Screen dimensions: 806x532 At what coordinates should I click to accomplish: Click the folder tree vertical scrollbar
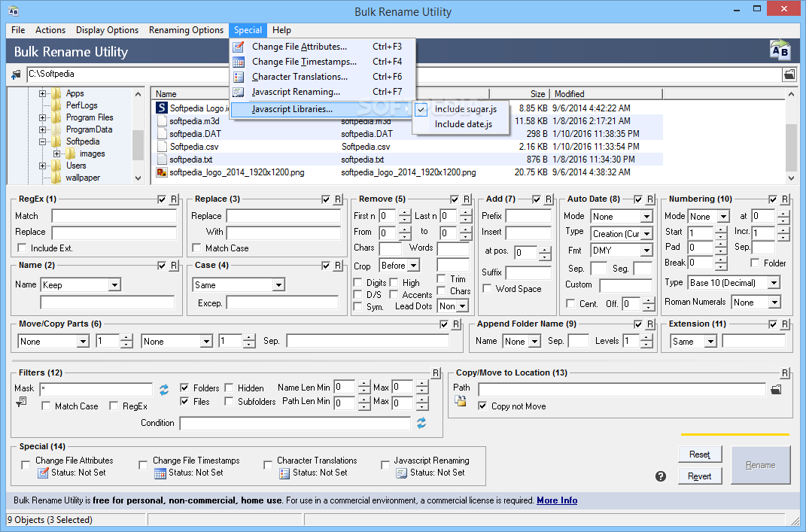click(x=138, y=136)
